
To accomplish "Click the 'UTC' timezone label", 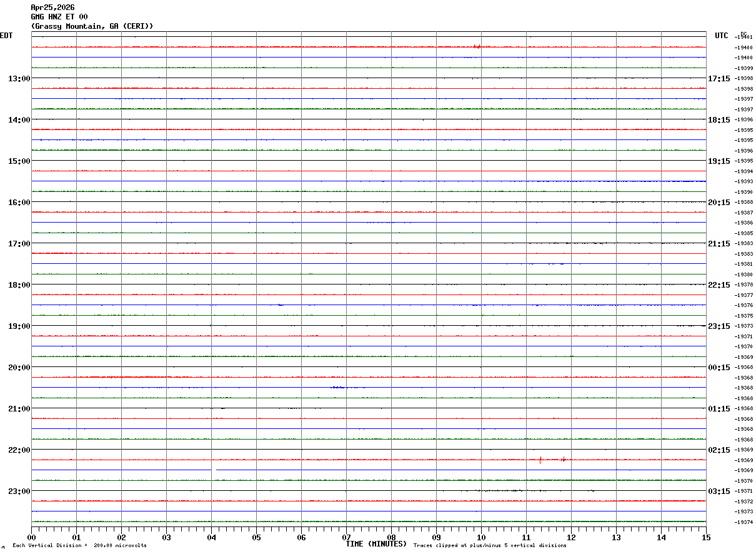I will [x=722, y=36].
